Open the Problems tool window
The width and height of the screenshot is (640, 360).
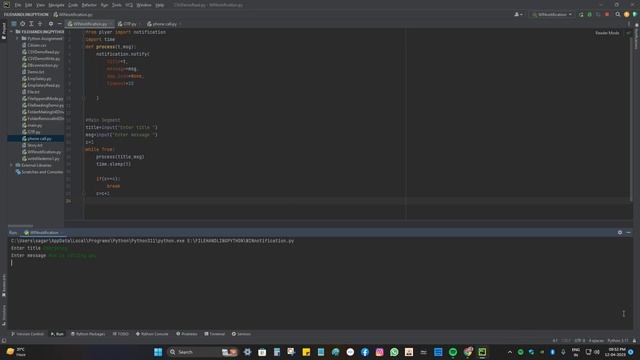coord(187,334)
